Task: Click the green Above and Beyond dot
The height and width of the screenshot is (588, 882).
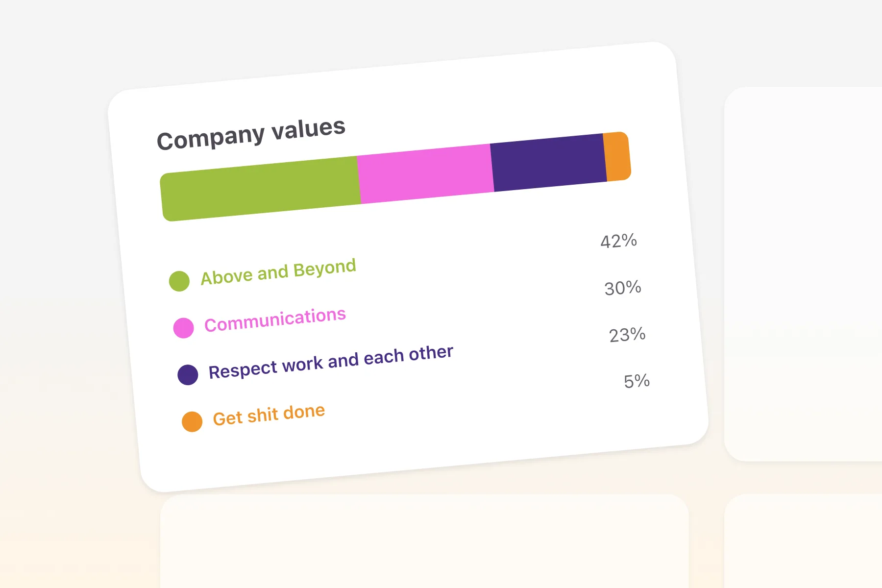Action: pyautogui.click(x=179, y=281)
